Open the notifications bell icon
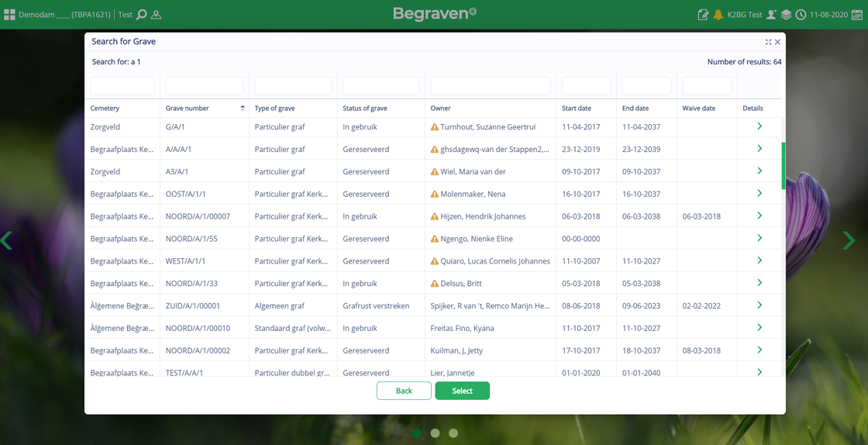This screenshot has height=445, width=868. pyautogui.click(x=718, y=15)
